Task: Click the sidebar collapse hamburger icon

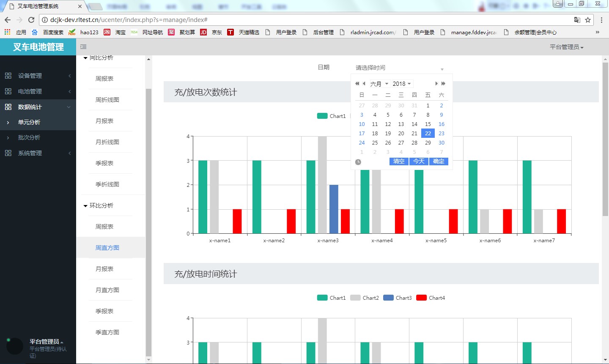Action: click(83, 47)
